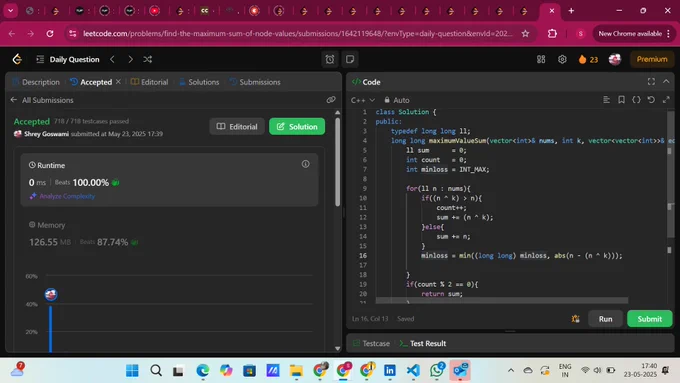This screenshot has width=680, height=383.
Task: Click the green Solution button
Action: point(297,127)
